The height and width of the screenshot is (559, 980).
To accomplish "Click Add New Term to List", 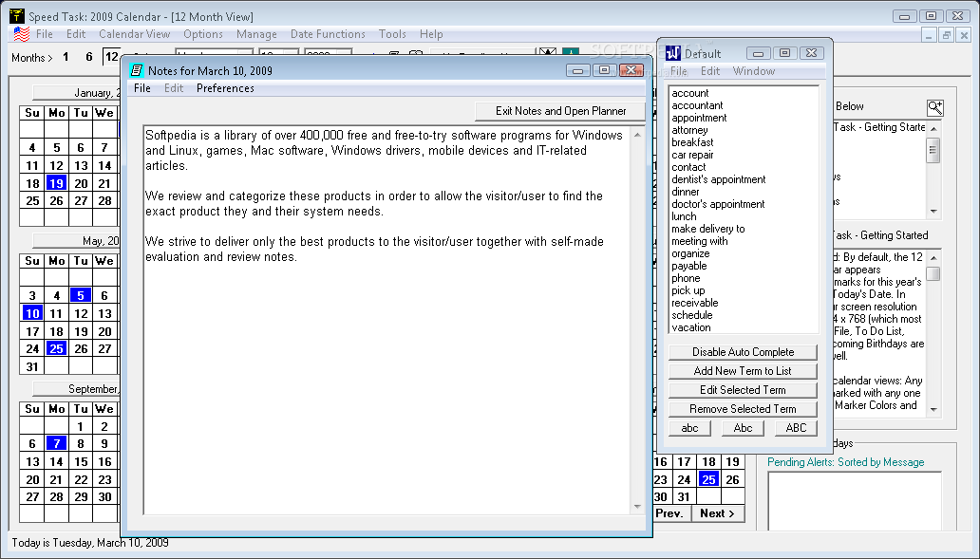I will tap(744, 371).
